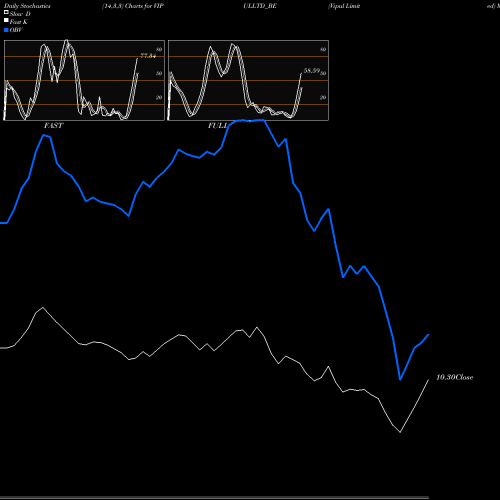
Task: Click the 20 axis label in FULL chart
Action: coord(323,98)
